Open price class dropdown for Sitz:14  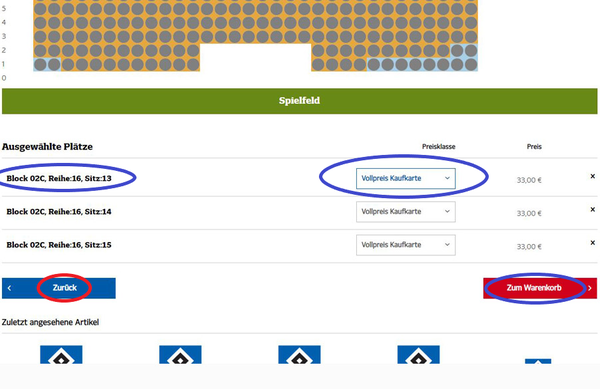click(406, 212)
